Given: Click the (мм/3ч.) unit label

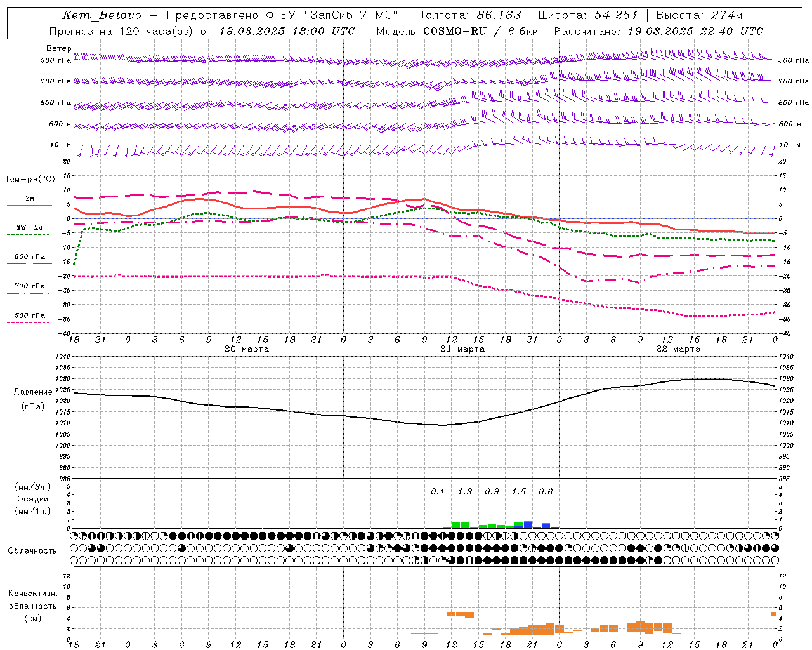Looking at the screenshot, I should [33, 487].
